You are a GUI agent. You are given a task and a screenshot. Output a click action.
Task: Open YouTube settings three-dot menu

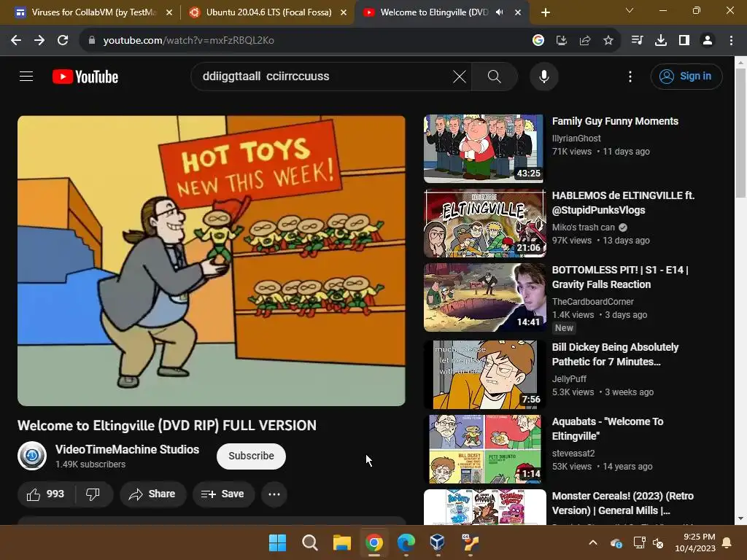(630, 77)
